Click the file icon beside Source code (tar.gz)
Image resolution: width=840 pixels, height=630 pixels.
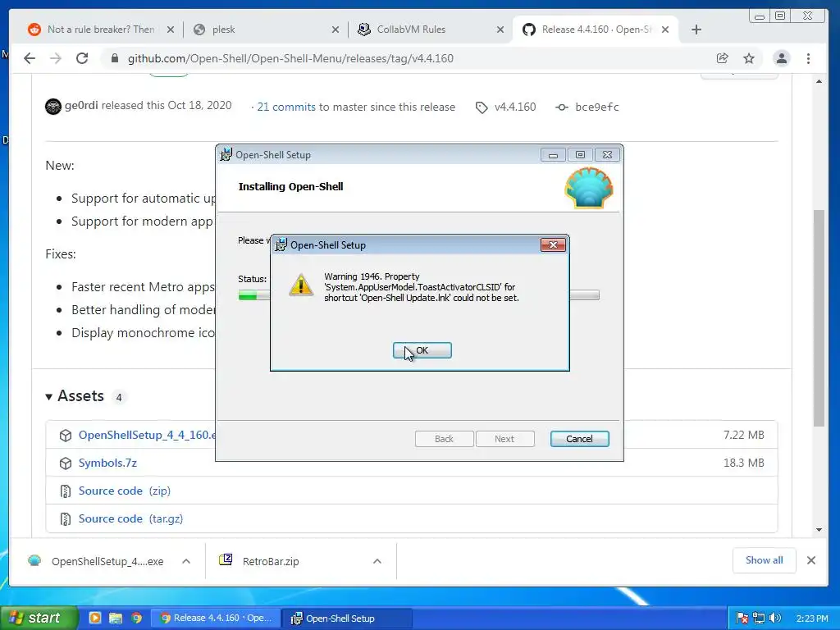tap(66, 519)
